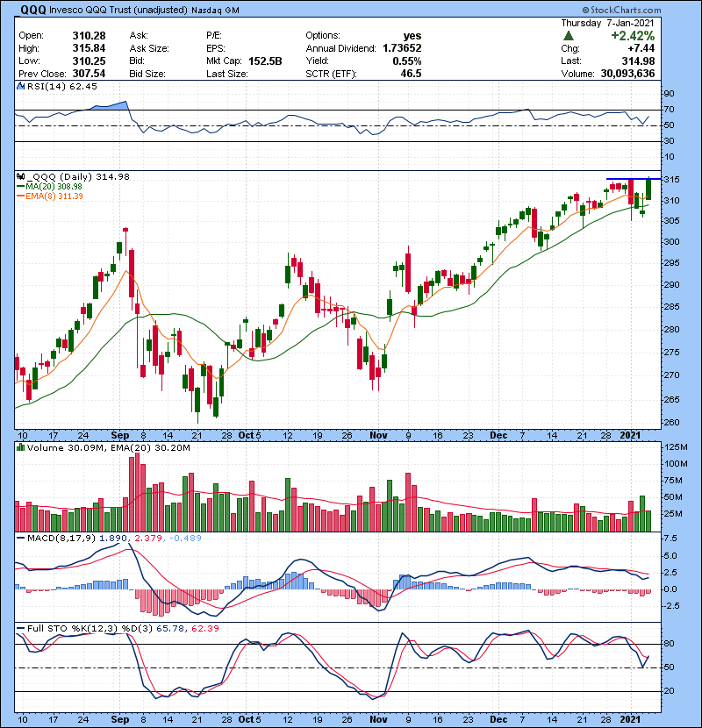The height and width of the screenshot is (728, 702).
Task: Select the Low value 310.25
Action: coord(89,61)
